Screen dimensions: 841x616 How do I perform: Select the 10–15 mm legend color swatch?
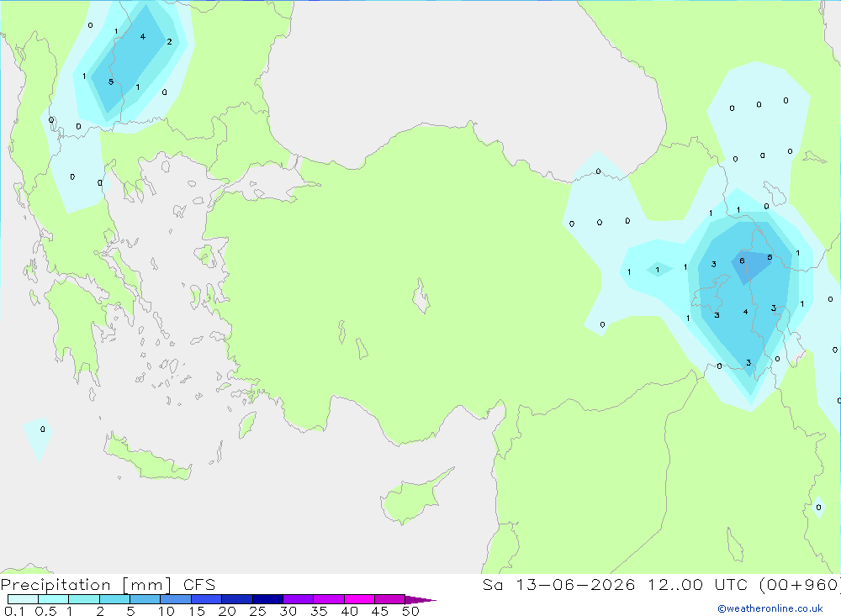tap(176, 599)
